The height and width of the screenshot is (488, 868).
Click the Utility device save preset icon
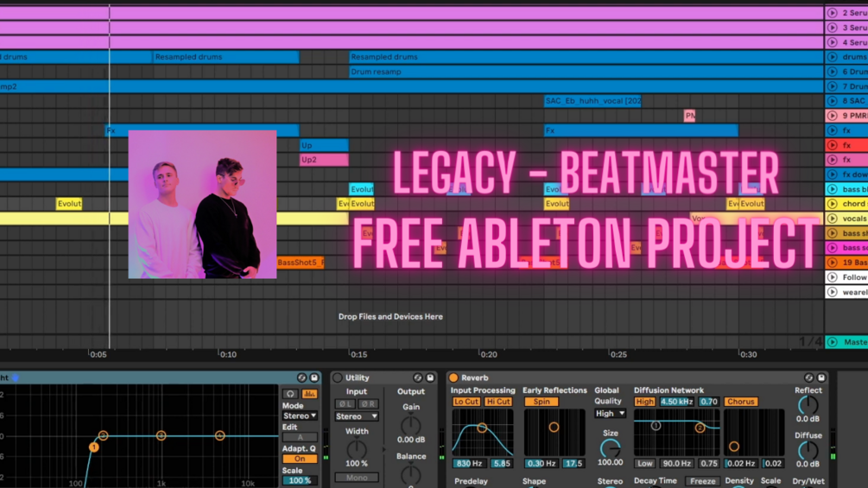[430, 377]
